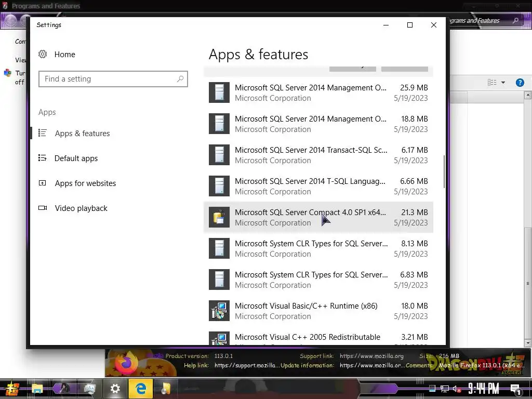The image size is (532, 399).
Task: Click search icon in Programs and Features window
Action: [516, 21]
